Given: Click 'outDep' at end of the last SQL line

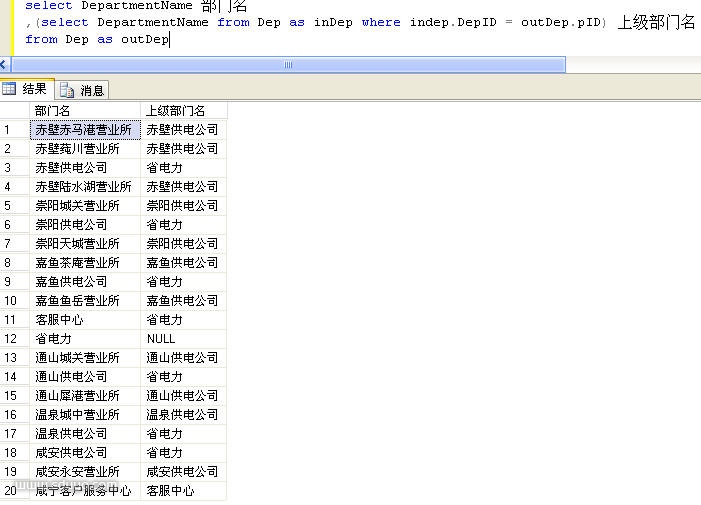Looking at the screenshot, I should [145, 39].
